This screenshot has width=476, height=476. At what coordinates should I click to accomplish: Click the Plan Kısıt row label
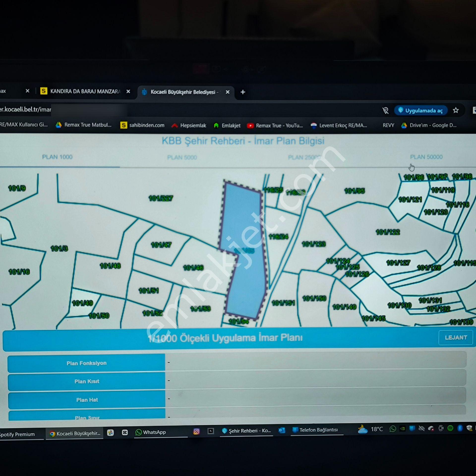[87, 381]
